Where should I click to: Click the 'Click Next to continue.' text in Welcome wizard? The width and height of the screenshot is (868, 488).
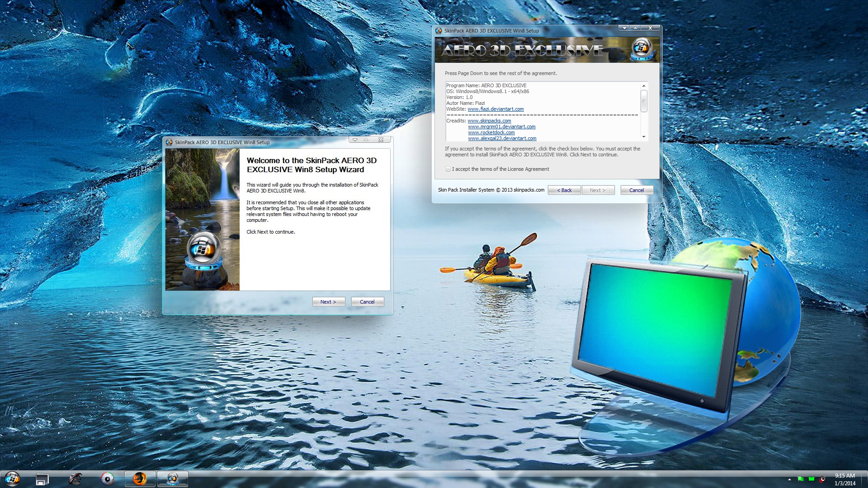pyautogui.click(x=271, y=232)
